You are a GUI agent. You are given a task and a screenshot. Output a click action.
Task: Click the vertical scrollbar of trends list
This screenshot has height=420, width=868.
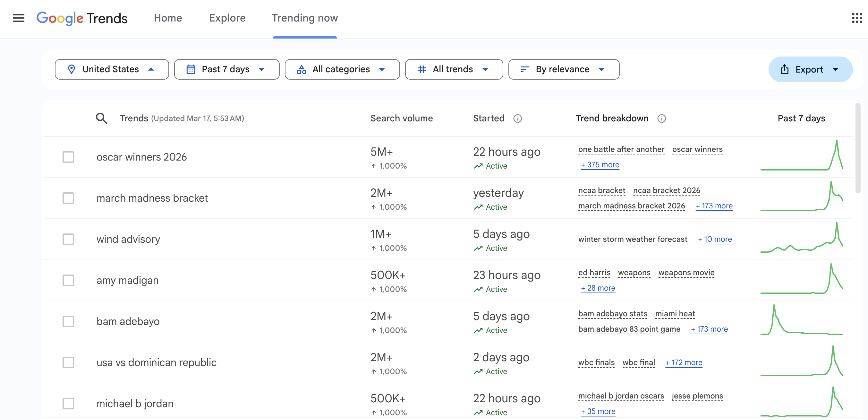(857, 148)
